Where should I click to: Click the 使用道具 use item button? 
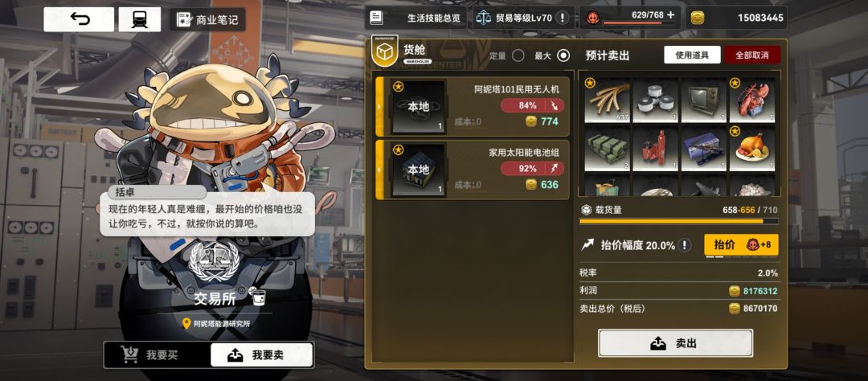(693, 55)
